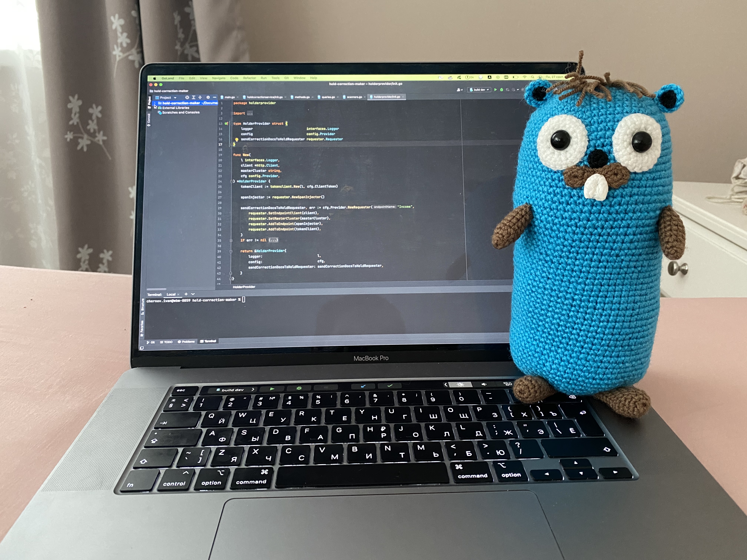Expand the External Libraries node
The width and height of the screenshot is (747, 560).
(x=155, y=108)
